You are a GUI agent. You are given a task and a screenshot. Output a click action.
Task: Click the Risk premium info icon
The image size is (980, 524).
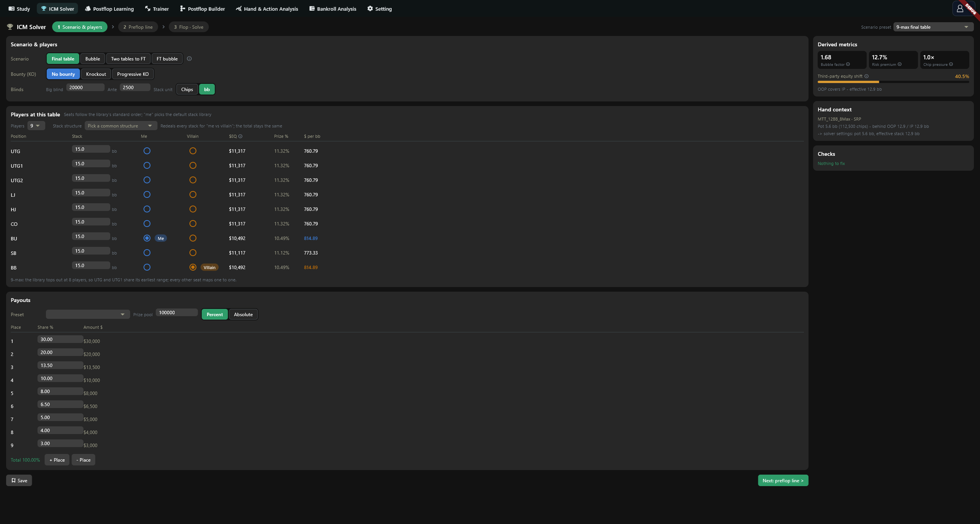click(900, 64)
